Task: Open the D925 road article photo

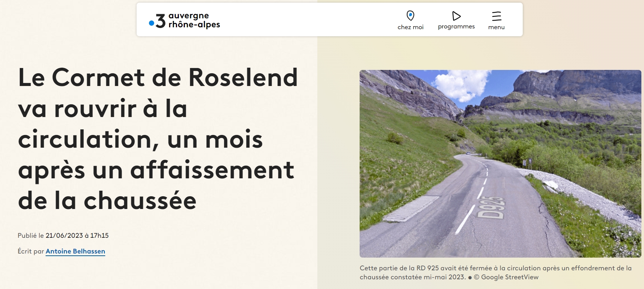Action: tap(500, 164)
